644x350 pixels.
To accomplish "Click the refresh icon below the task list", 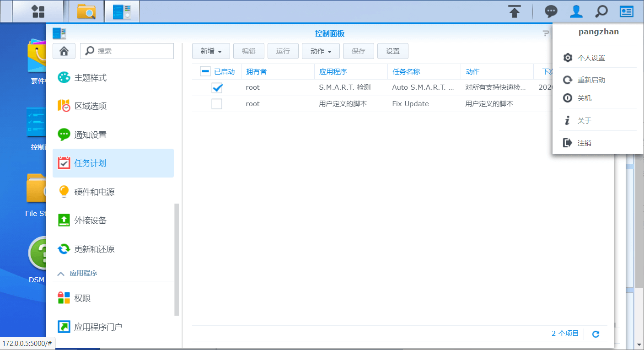I will (x=596, y=334).
